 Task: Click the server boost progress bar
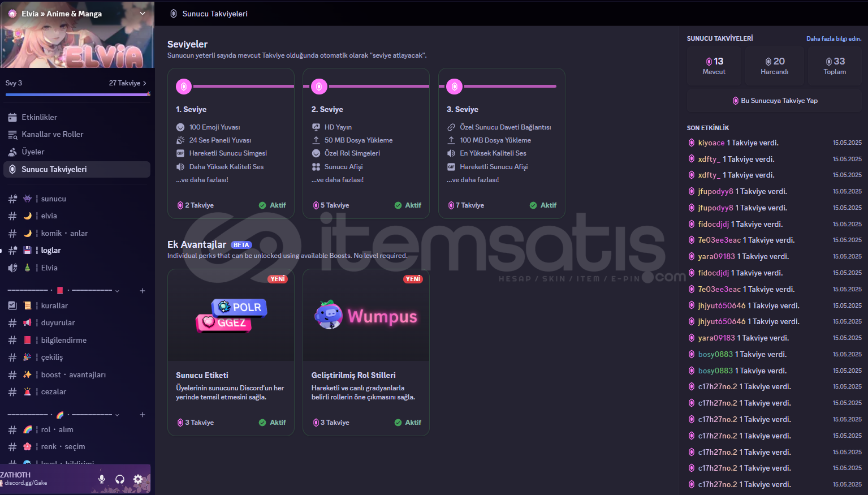click(x=77, y=94)
